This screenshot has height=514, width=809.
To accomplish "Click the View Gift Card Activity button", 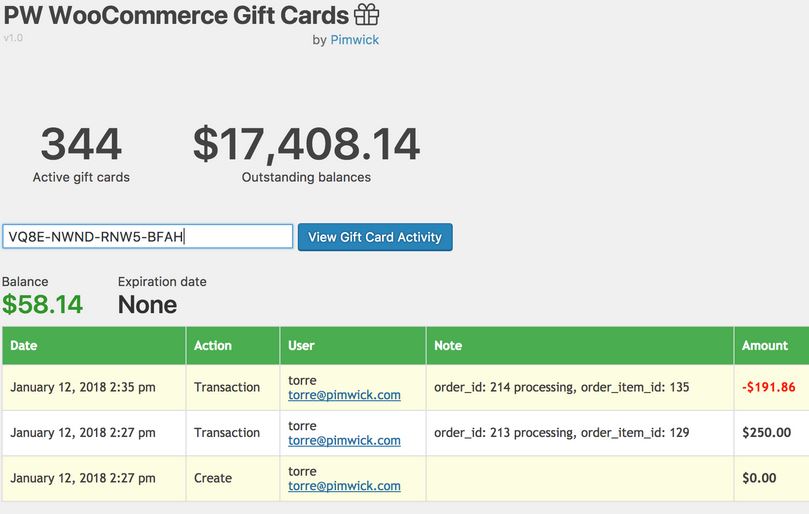I will [375, 237].
